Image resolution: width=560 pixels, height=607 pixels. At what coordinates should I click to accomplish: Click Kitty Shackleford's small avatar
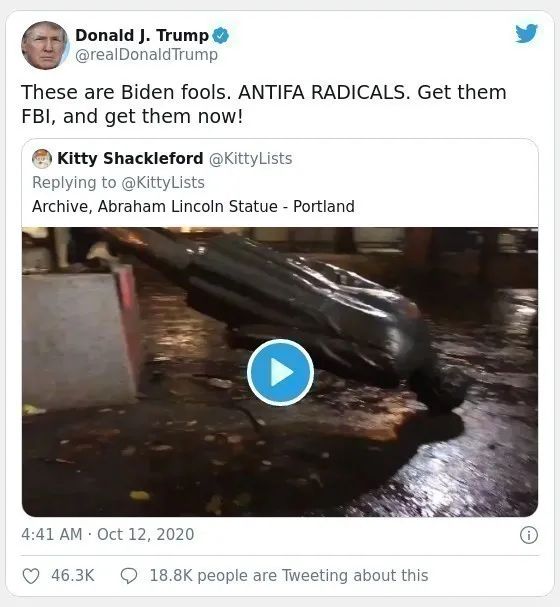42,159
